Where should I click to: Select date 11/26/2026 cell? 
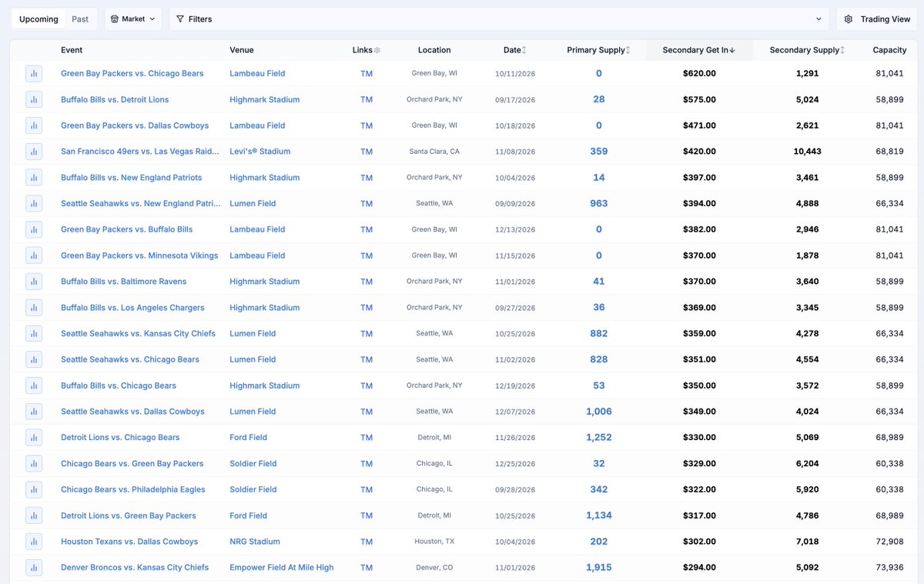[515, 438]
